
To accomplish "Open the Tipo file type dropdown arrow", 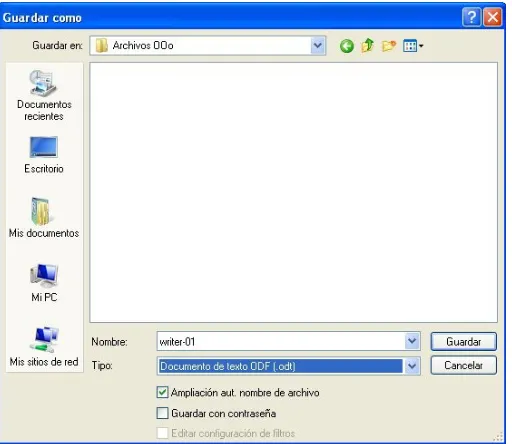I will 412,366.
